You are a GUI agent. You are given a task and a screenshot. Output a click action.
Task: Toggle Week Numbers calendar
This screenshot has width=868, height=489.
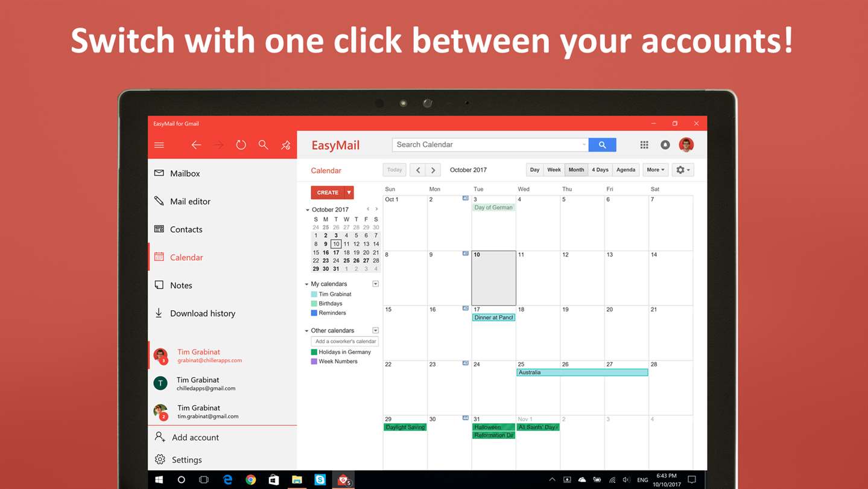click(x=314, y=361)
